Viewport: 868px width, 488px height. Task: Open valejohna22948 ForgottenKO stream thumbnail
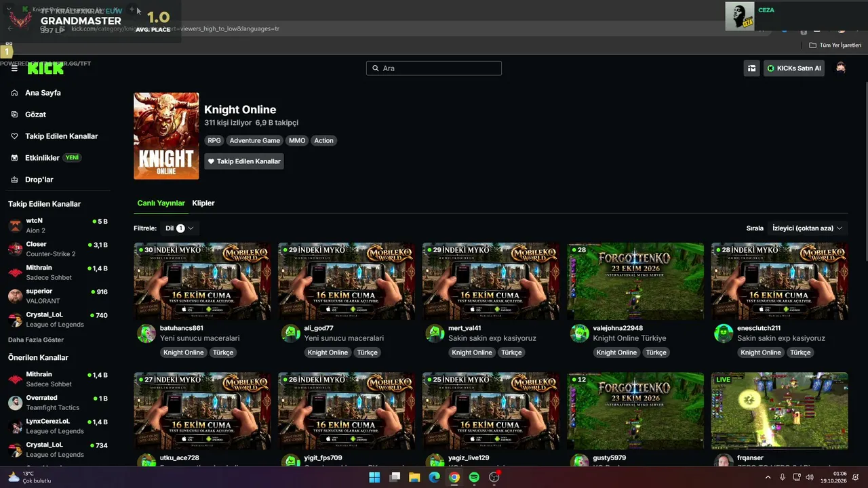[635, 281]
